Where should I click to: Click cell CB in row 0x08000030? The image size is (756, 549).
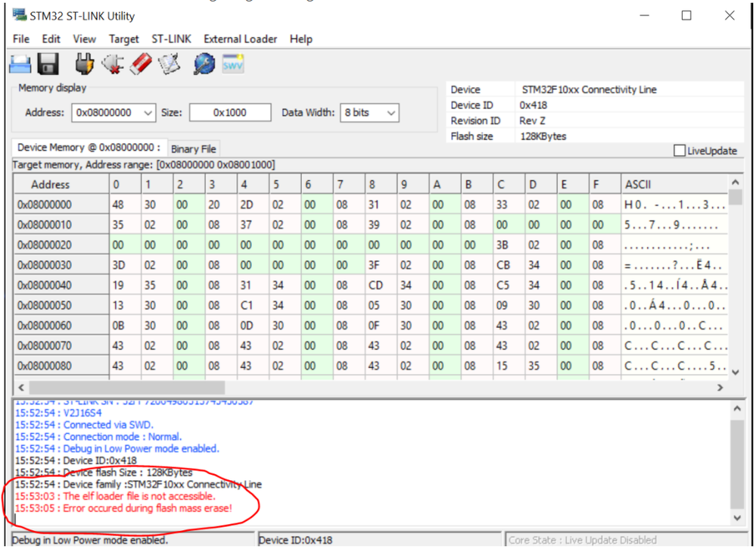[509, 265]
